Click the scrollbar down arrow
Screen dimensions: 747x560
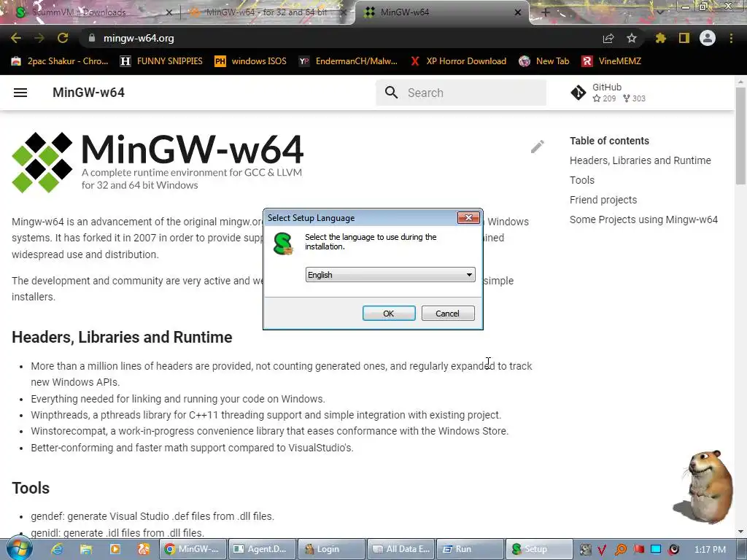tap(740, 532)
